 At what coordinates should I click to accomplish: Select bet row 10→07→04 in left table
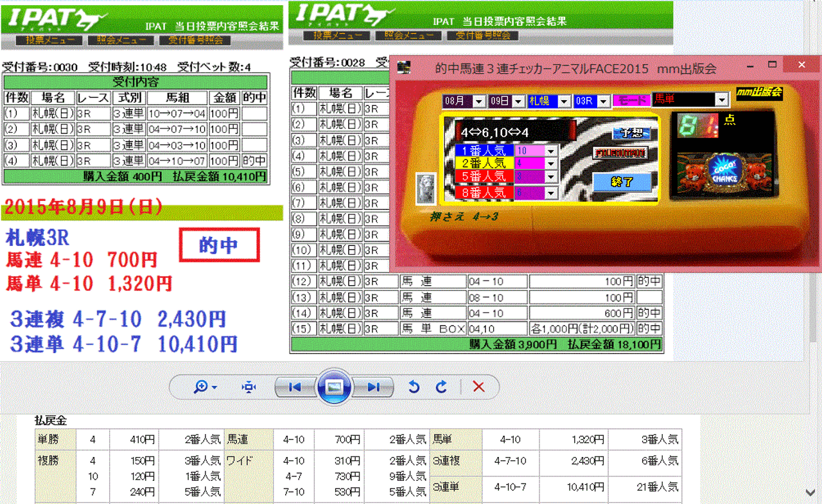pos(136,114)
